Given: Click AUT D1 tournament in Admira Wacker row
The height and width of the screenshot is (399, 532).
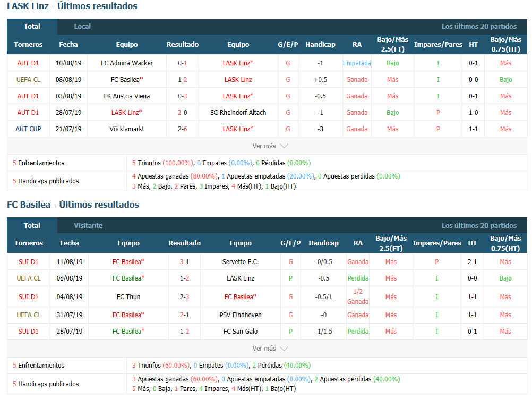Looking at the screenshot, I should 28,63.
